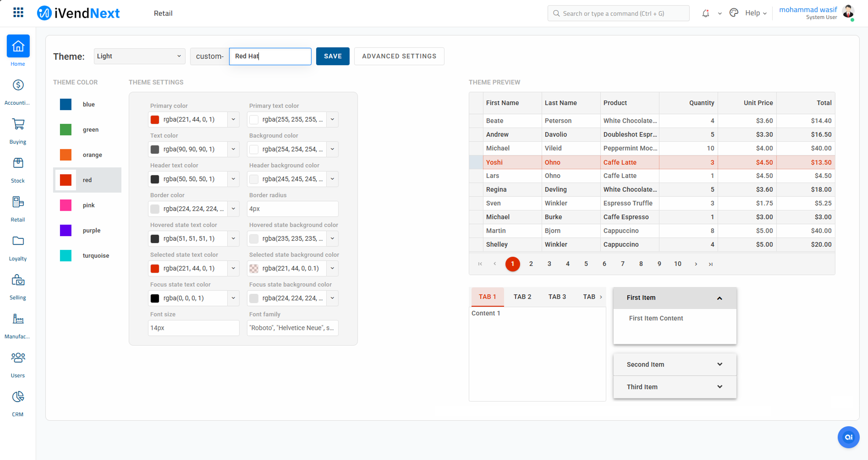Click the SAVE button
The width and height of the screenshot is (868, 460).
click(332, 56)
